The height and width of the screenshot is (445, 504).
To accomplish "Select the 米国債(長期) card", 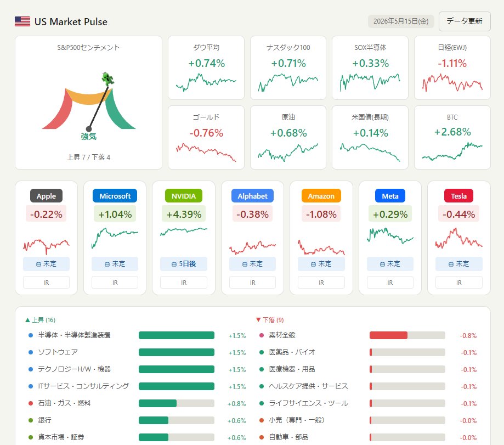I will click(x=370, y=138).
